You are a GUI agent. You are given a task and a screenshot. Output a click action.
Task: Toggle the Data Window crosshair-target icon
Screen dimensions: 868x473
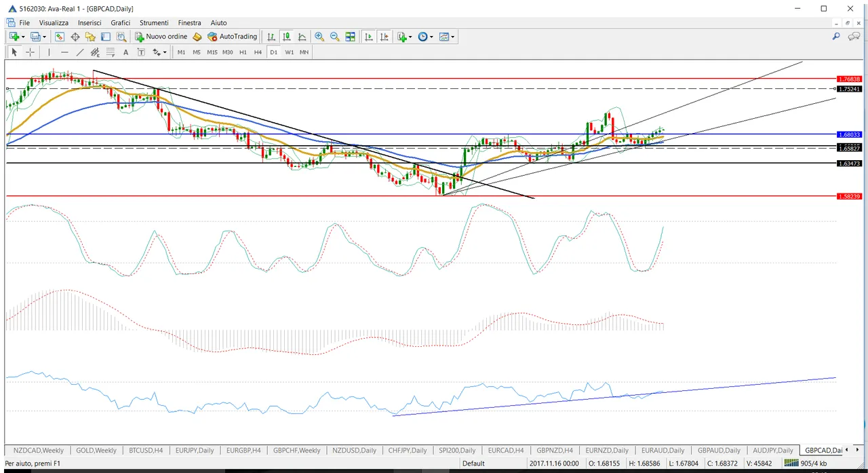click(x=75, y=37)
